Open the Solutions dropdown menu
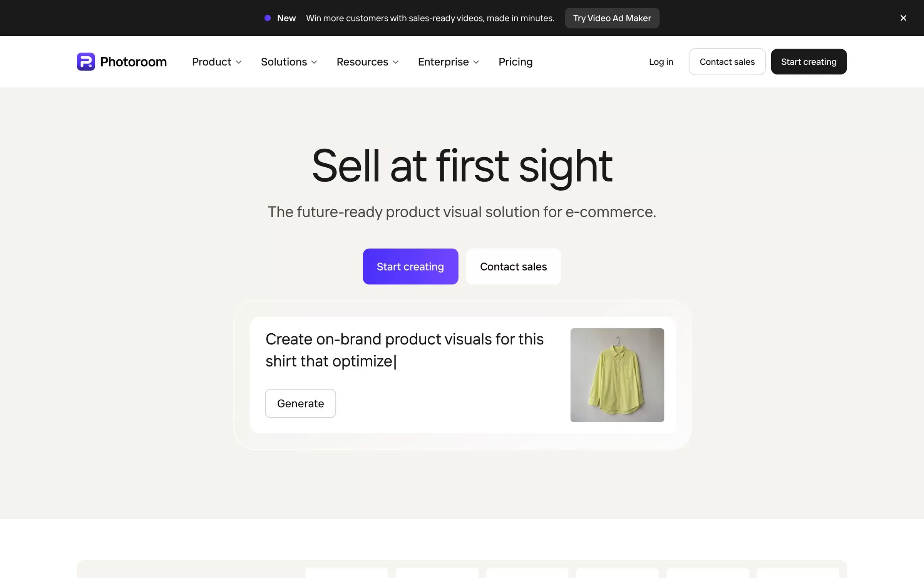Viewport: 924px width, 578px height. [x=289, y=62]
